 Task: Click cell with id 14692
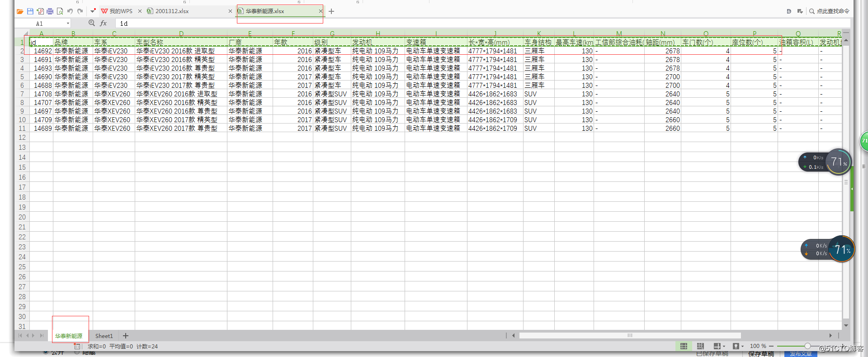point(41,51)
